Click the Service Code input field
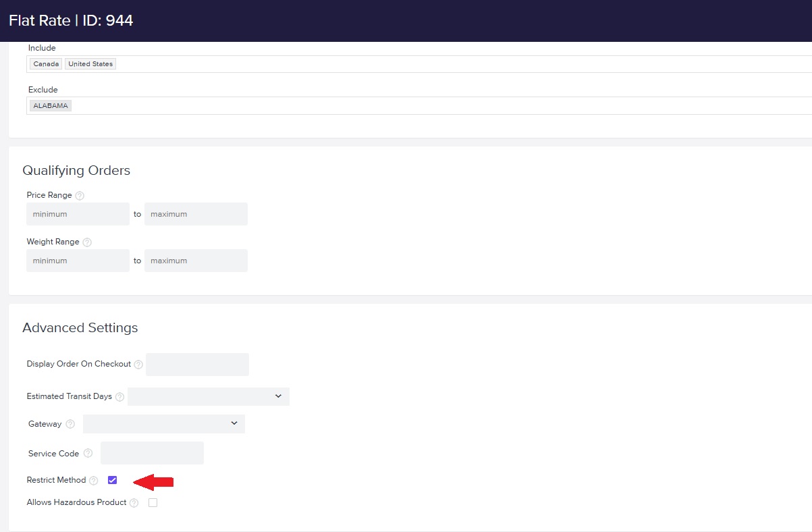812x532 pixels. [152, 452]
